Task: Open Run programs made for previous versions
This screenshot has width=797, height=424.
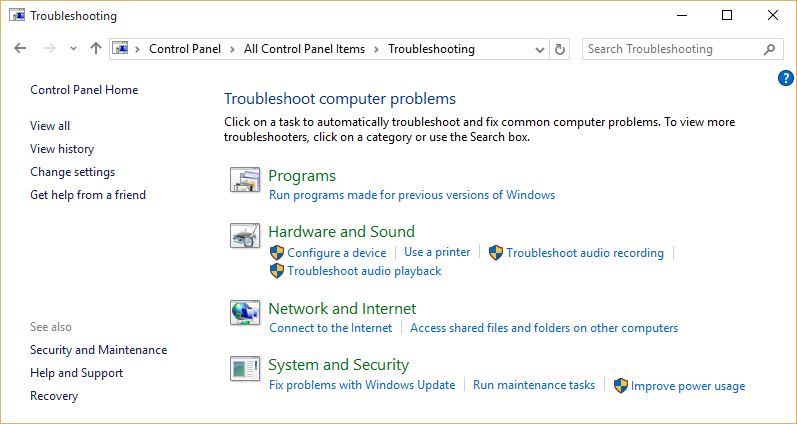Action: coord(411,195)
